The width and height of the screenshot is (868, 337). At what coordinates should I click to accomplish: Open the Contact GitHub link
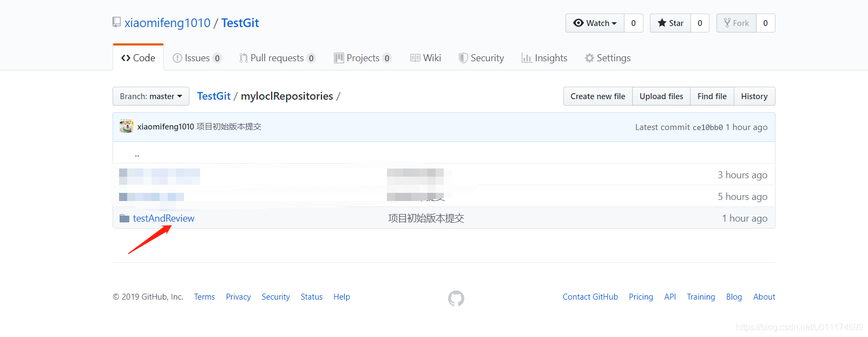(x=590, y=297)
